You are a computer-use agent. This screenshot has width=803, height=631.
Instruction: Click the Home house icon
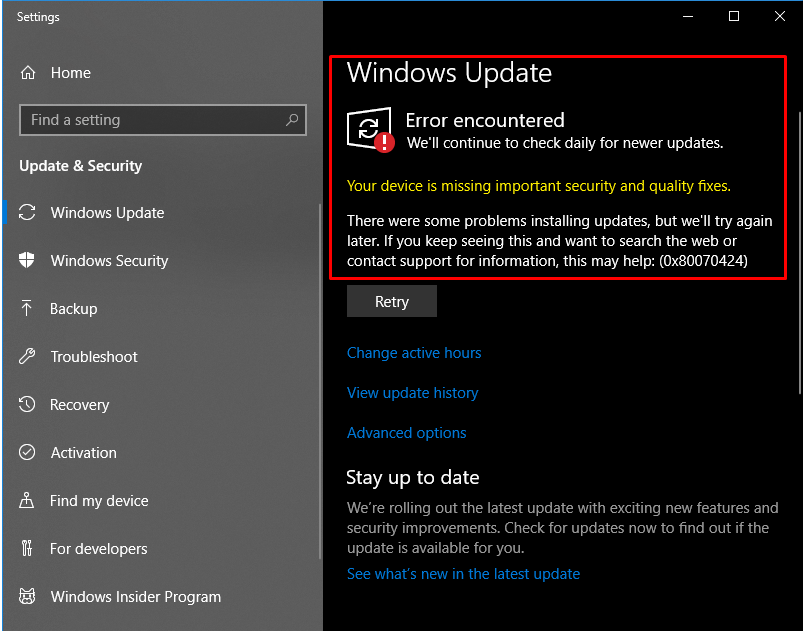pos(28,73)
